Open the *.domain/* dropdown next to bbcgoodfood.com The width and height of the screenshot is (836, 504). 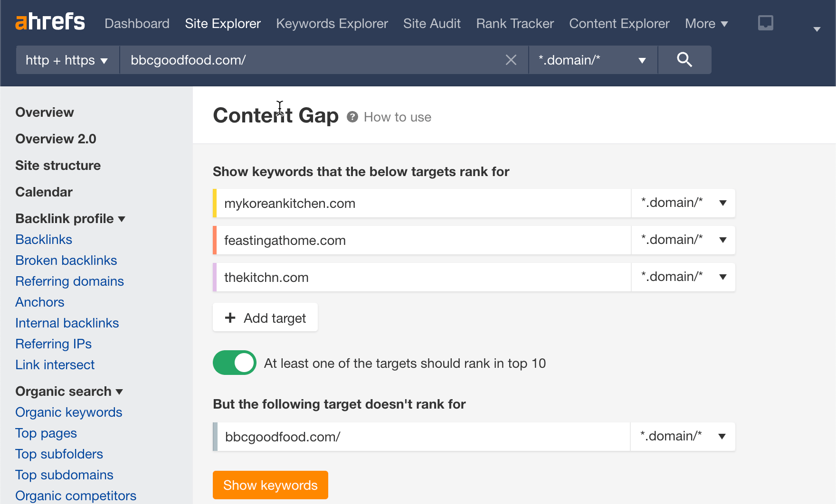(722, 436)
